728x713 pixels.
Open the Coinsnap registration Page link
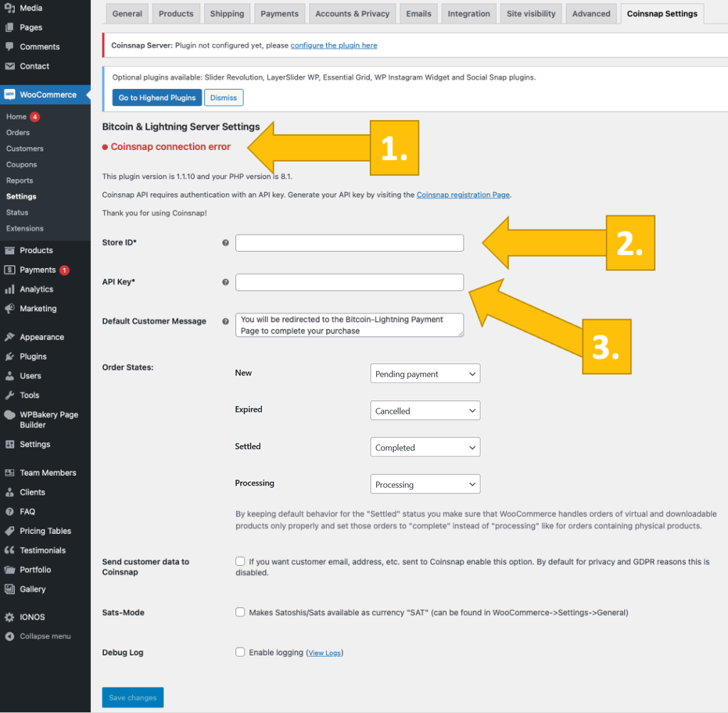click(463, 195)
